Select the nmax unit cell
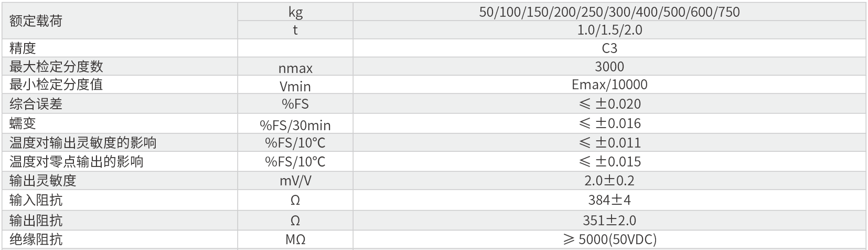The image size is (868, 250). tap(295, 68)
